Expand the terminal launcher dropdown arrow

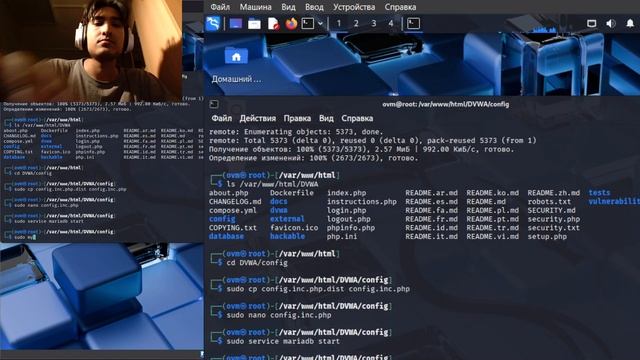tap(320, 24)
